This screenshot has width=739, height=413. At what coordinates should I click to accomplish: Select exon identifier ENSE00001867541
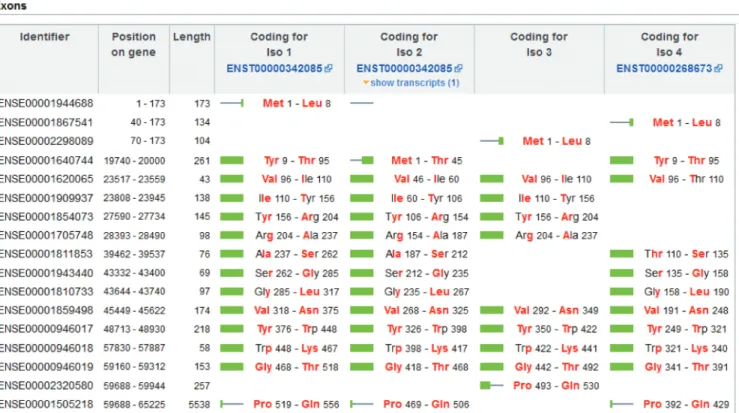coord(46,123)
